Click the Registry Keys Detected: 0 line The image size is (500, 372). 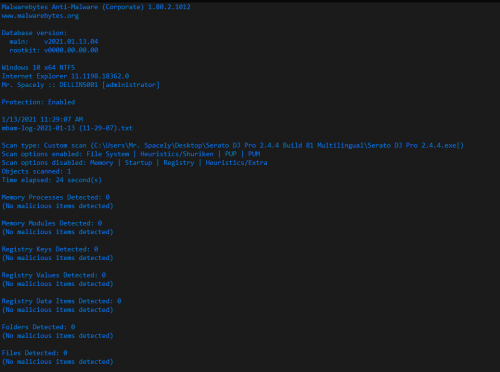pos(50,249)
